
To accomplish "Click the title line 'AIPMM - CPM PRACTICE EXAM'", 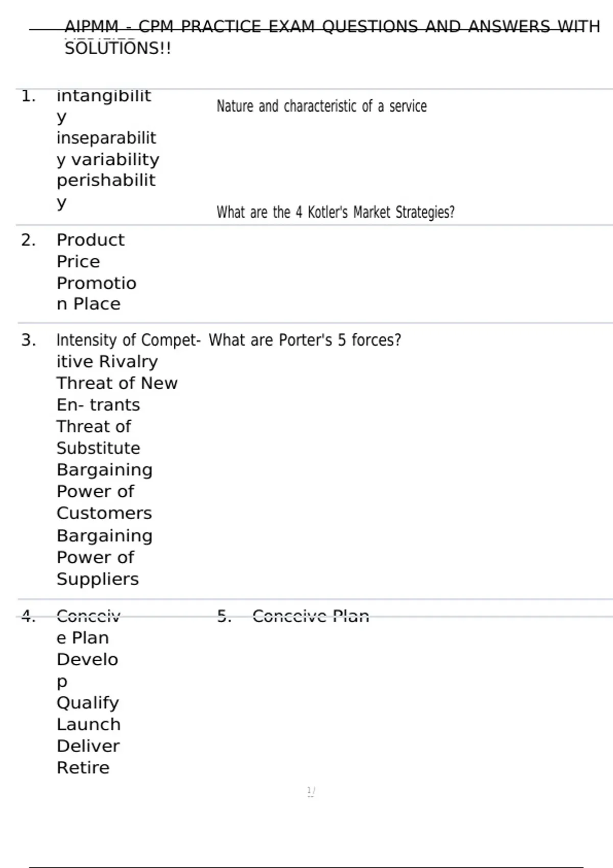I will 332,26.
